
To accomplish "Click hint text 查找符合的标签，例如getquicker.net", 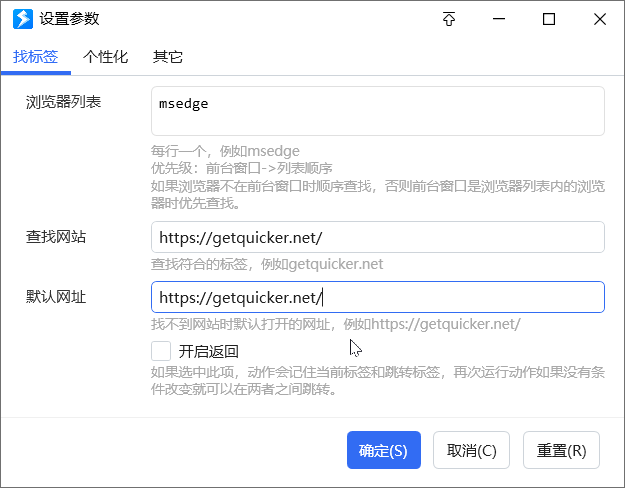I will click(x=267, y=264).
